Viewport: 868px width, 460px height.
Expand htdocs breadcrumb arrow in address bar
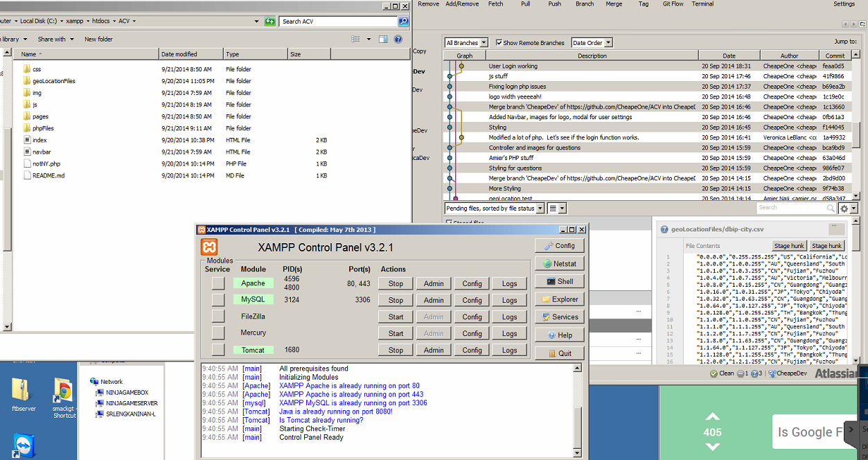(114, 21)
